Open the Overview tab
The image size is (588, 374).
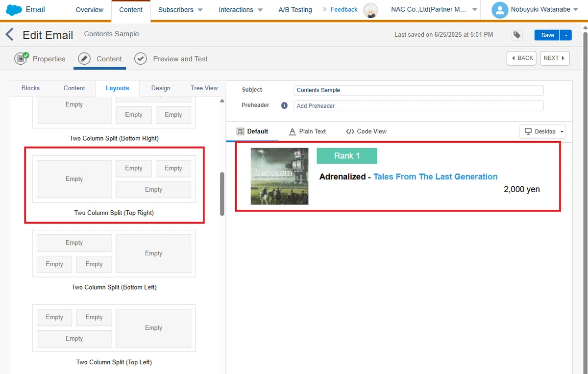90,10
